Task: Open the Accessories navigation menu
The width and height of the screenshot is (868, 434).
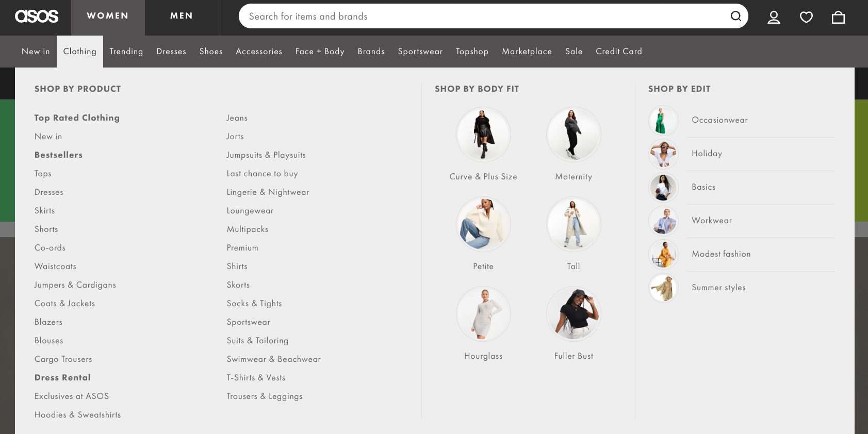Action: [259, 52]
